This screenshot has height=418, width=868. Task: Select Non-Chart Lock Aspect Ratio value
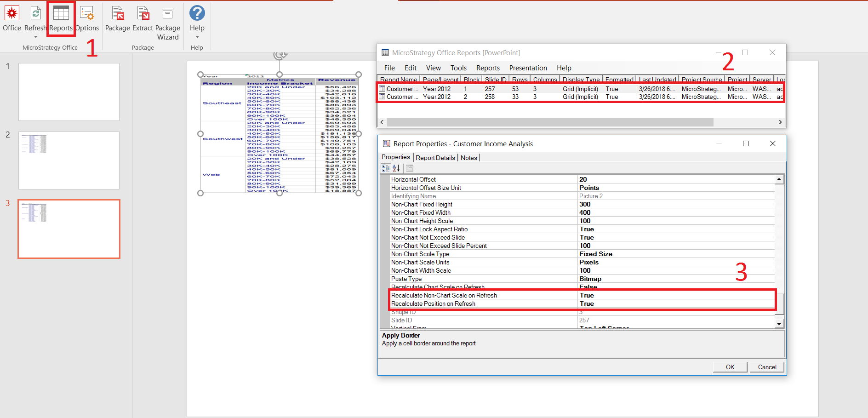(676, 229)
